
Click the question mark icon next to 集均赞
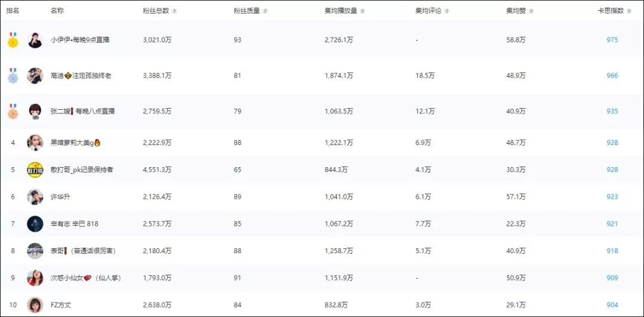[x=531, y=11]
